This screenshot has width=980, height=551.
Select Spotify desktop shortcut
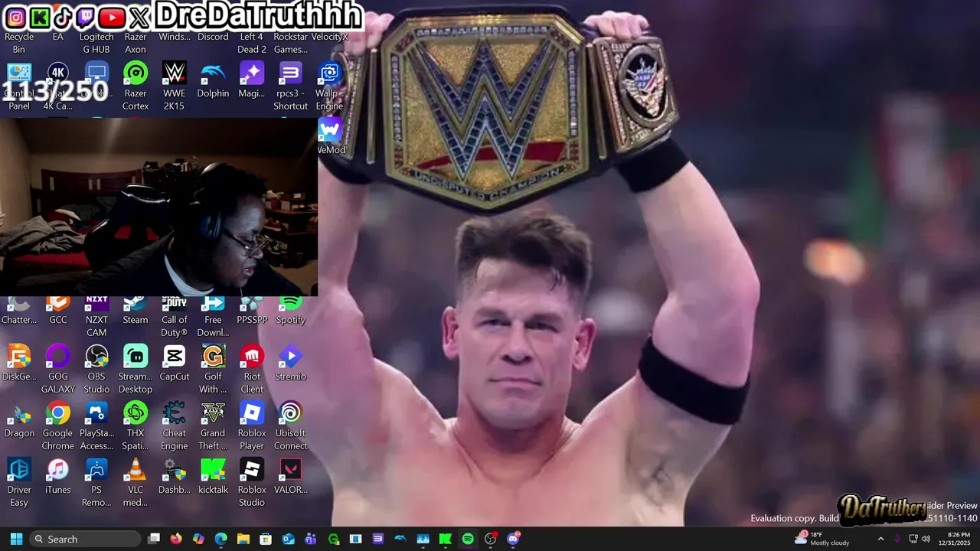[290, 311]
